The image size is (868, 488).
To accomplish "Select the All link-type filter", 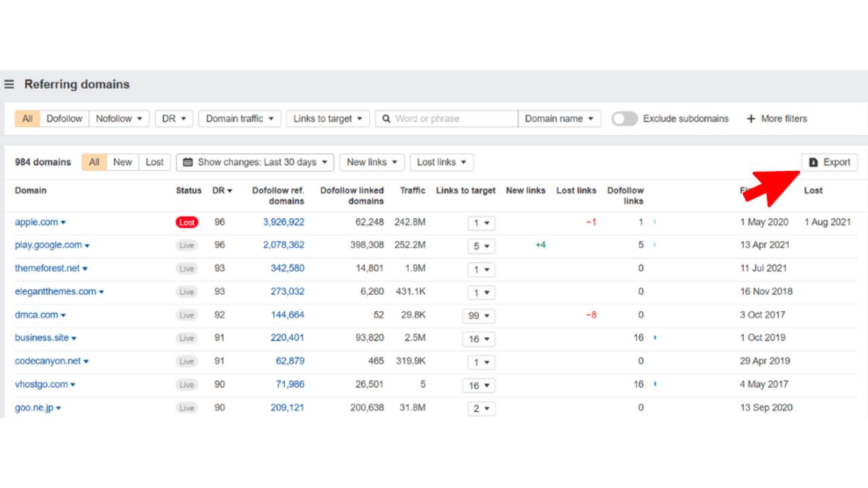I will click(27, 119).
